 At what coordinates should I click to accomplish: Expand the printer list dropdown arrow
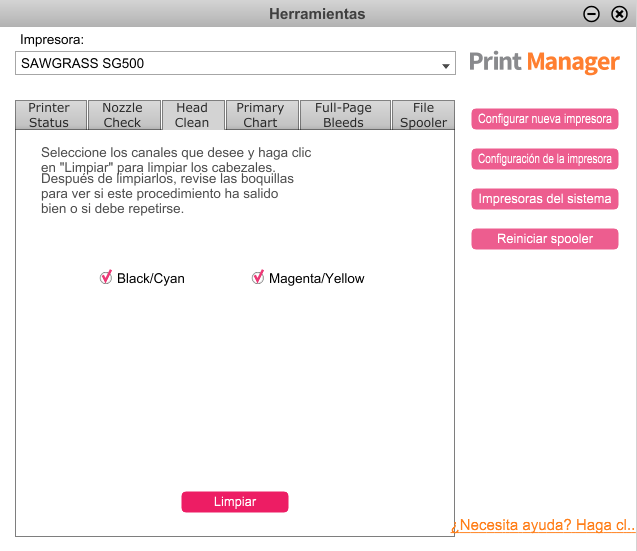tap(445, 65)
